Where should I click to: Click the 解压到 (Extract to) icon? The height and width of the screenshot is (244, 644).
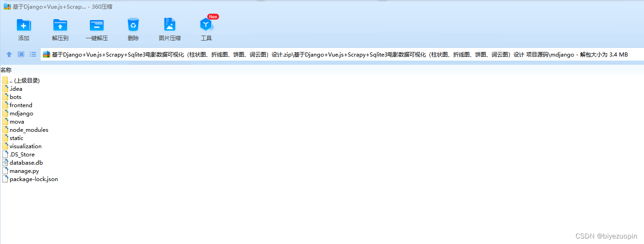pos(60,25)
